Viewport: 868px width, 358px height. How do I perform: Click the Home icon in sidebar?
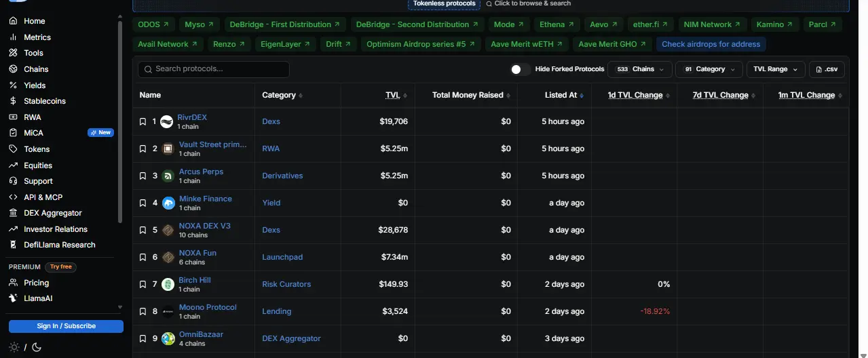(13, 21)
